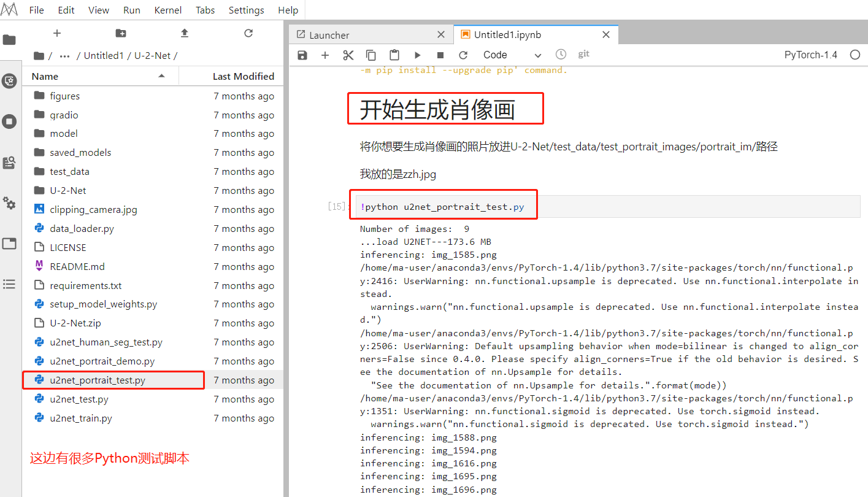Select clipping_camera.jpg image file
The image size is (868, 497).
[153, 210]
